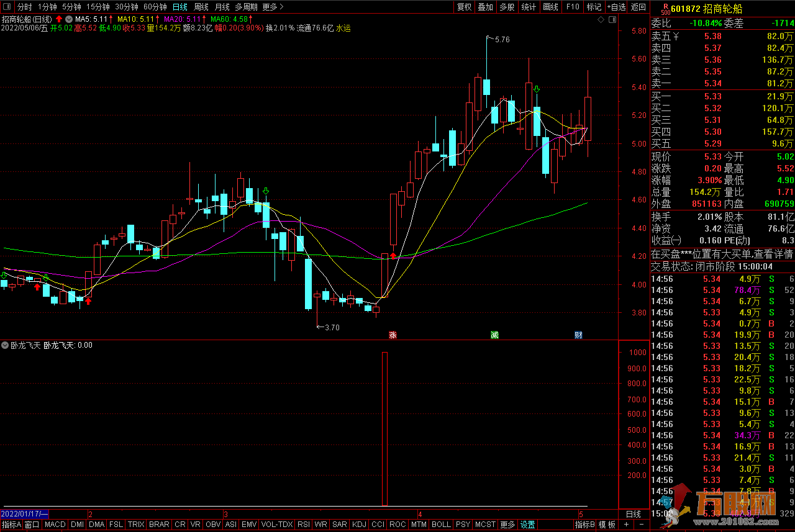Image resolution: width=795 pixels, height=532 pixels.
Task: Click the blue 财 event marker on the chart
Action: coord(578,335)
